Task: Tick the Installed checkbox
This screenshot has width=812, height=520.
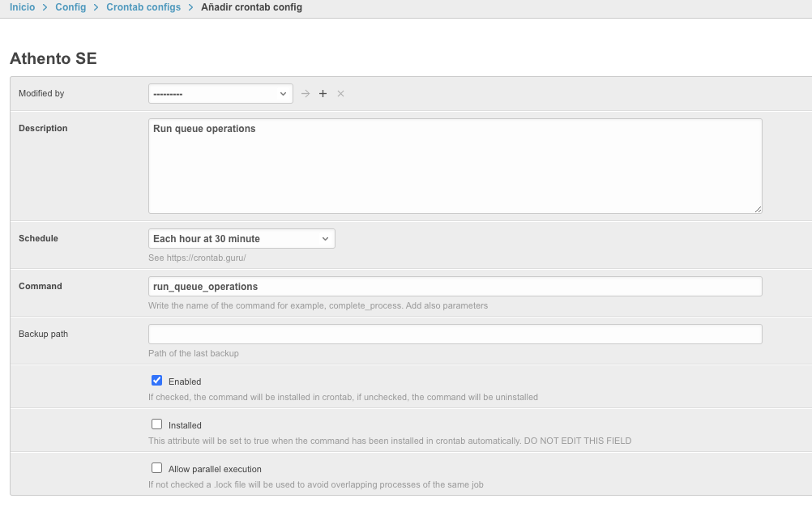Action: click(157, 424)
